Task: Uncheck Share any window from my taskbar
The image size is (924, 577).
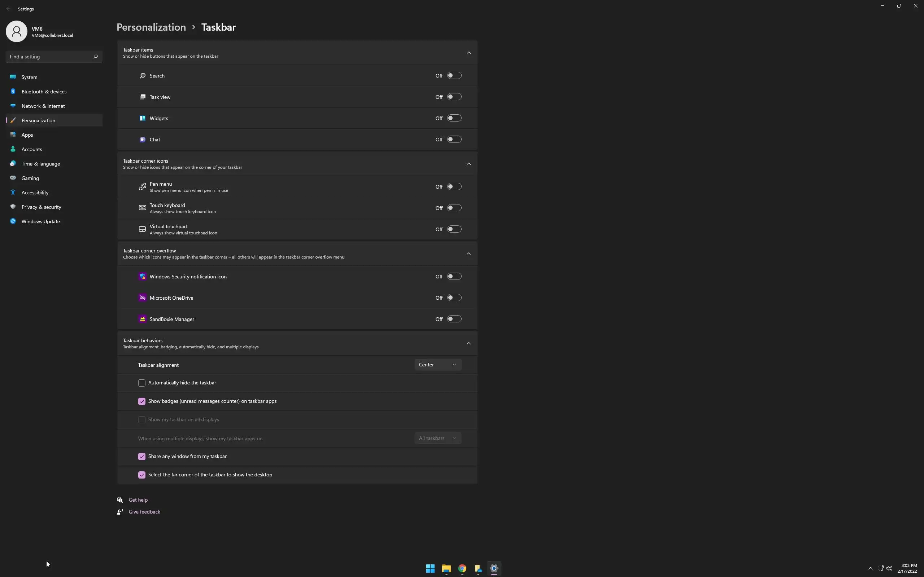Action: click(141, 457)
